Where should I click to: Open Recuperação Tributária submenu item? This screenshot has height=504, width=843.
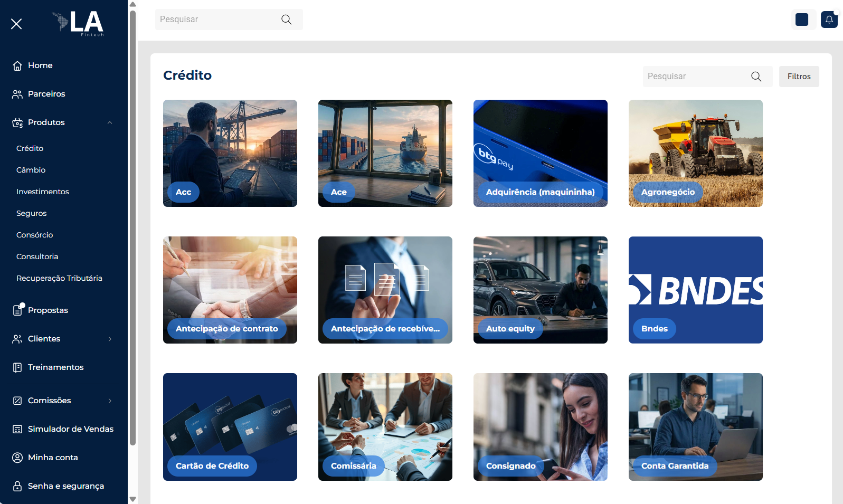point(60,278)
